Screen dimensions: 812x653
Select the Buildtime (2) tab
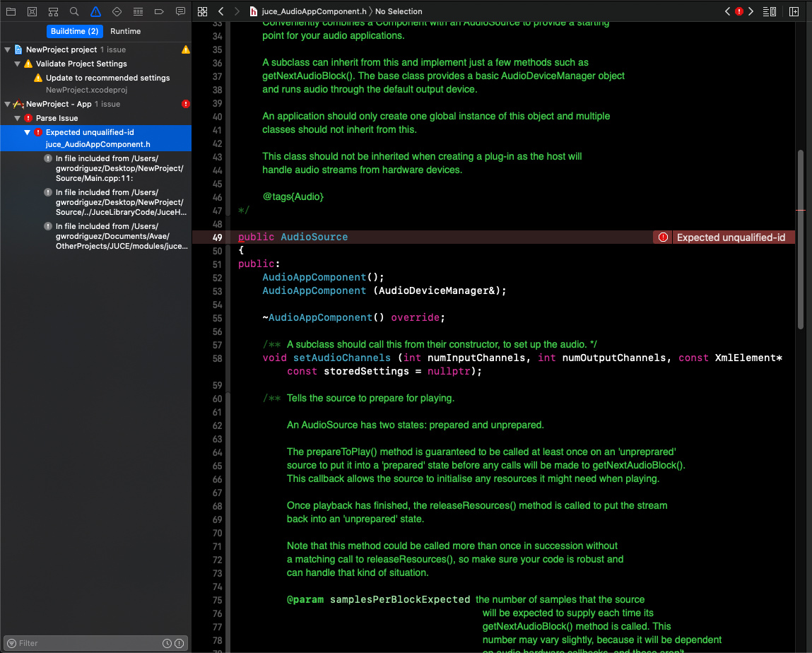point(74,31)
